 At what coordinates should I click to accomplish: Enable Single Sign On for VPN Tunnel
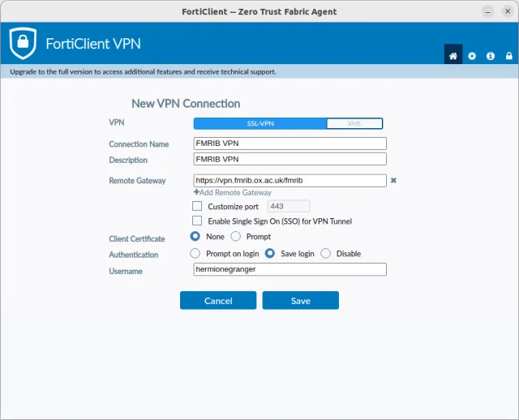tap(197, 221)
